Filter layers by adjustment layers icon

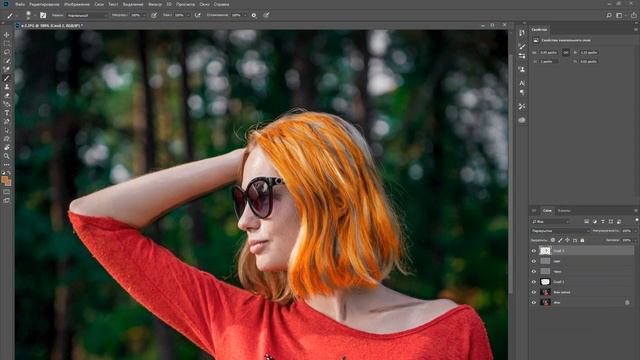click(x=595, y=222)
